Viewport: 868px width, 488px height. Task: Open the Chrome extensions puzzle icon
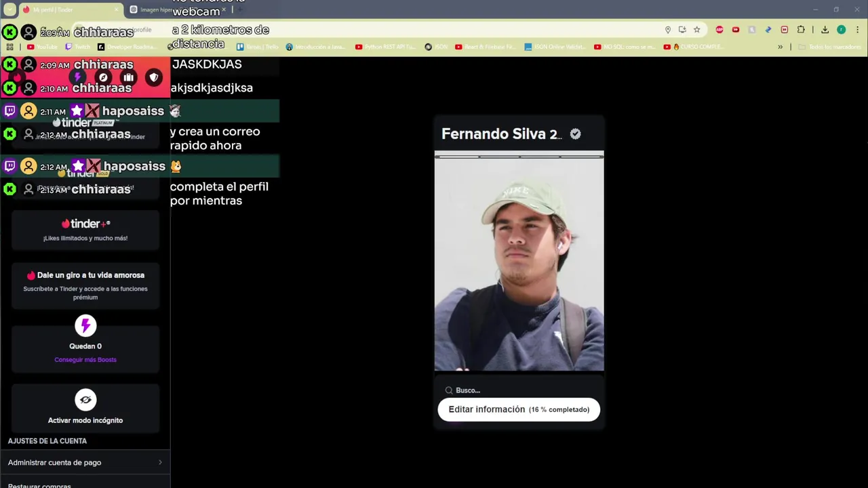[801, 30]
